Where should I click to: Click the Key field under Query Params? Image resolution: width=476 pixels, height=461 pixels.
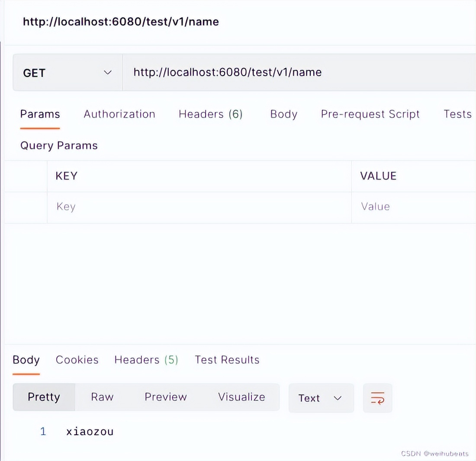130,207
